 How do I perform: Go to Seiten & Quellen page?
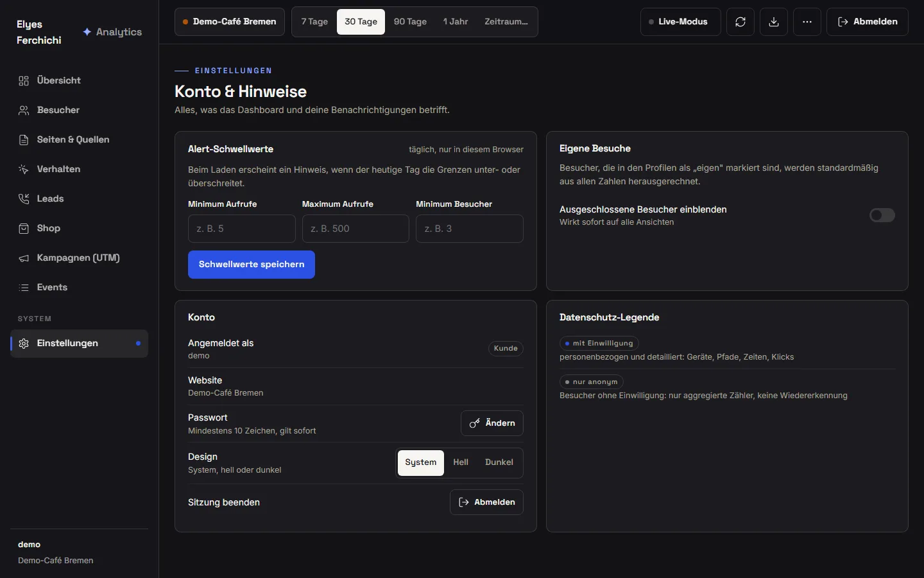[x=80, y=140]
